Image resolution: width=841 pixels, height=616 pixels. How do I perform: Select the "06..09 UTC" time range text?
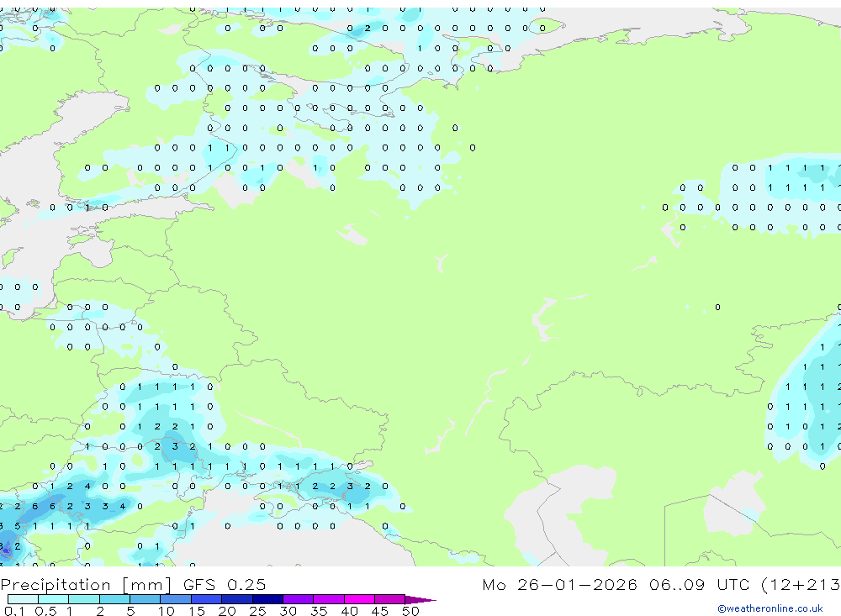click(x=700, y=584)
